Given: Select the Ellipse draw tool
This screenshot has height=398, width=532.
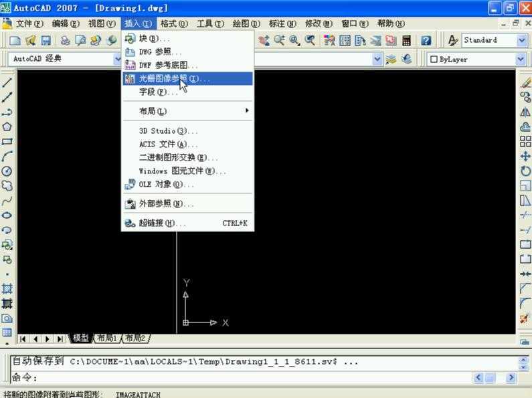Looking at the screenshot, I should click(7, 215).
